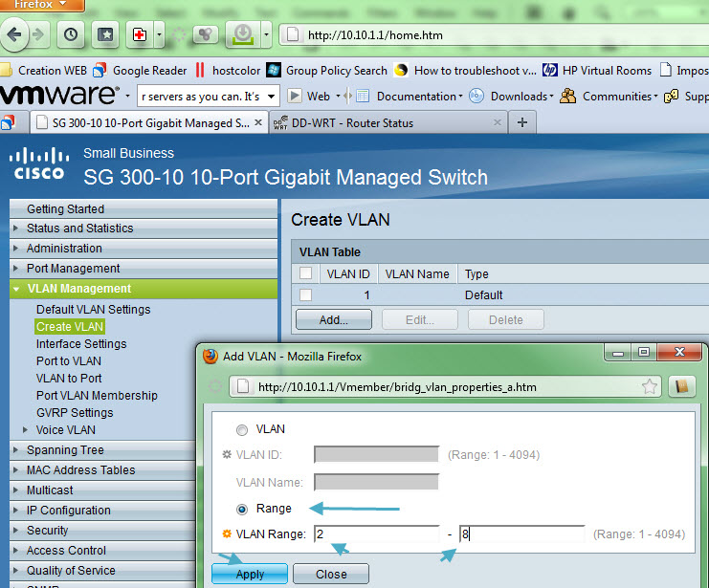Click popup window address bar URL
This screenshot has height=588, width=709.
coord(397,387)
